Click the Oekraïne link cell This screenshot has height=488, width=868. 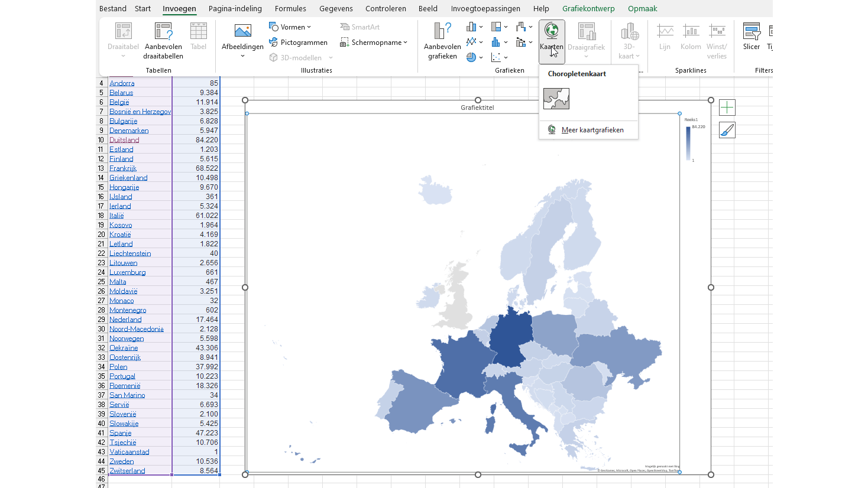click(x=124, y=348)
